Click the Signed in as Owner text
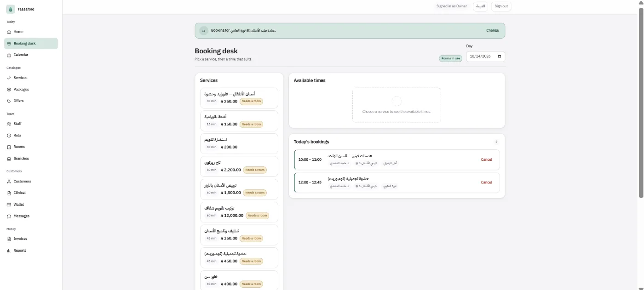This screenshot has width=644, height=290. click(x=452, y=6)
